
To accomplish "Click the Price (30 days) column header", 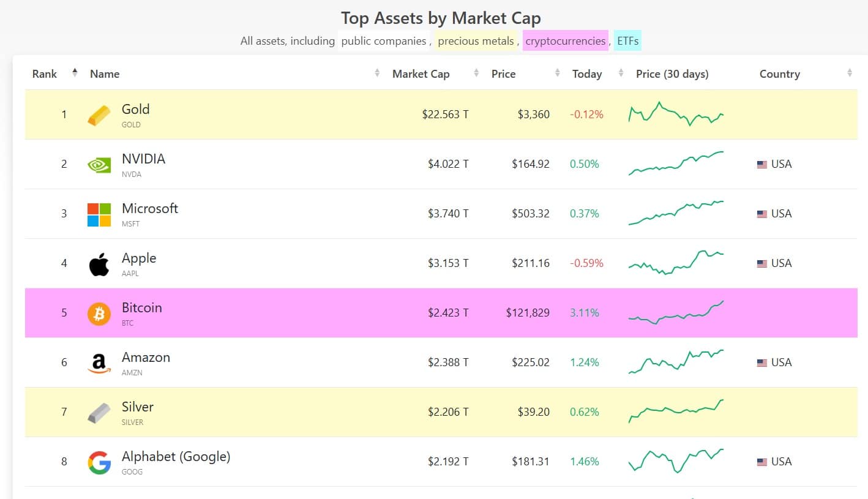I will [672, 74].
